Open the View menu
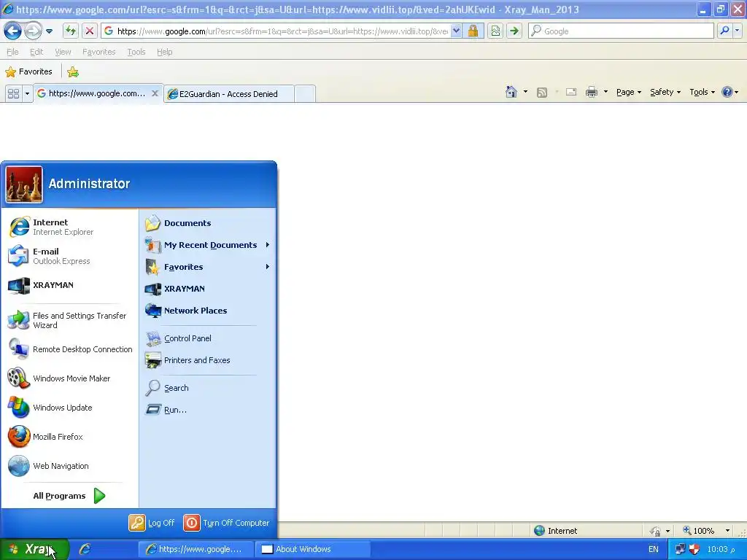 click(x=63, y=52)
